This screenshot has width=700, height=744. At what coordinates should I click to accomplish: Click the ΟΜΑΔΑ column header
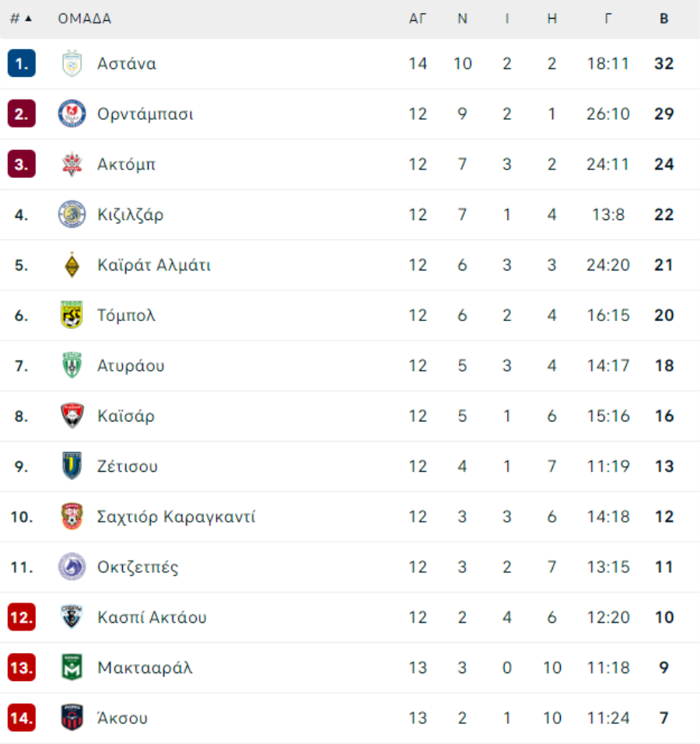[x=85, y=19]
